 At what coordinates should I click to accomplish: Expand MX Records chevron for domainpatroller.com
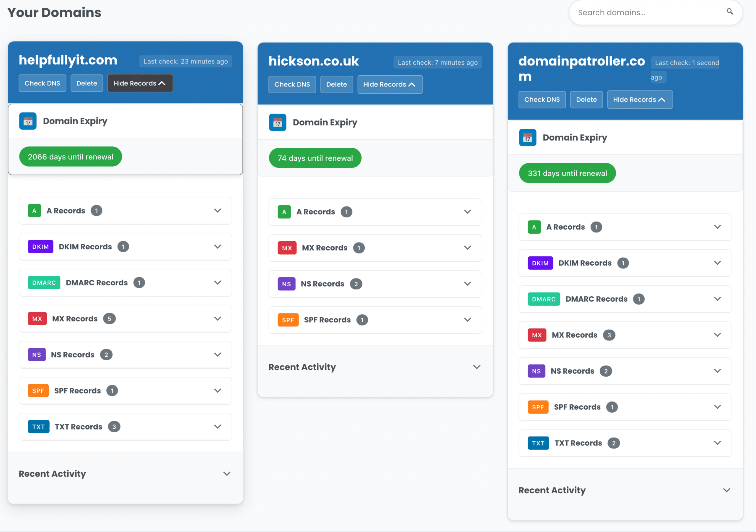pyautogui.click(x=718, y=335)
